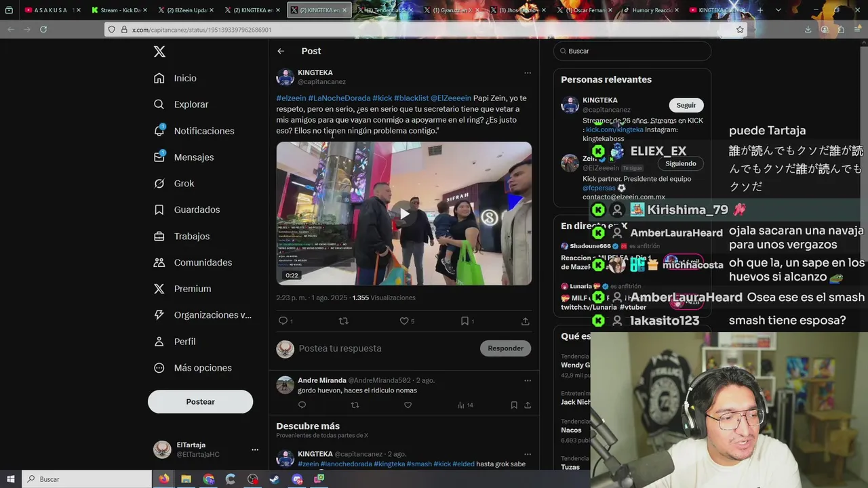Click the Buscar search box on X
The width and height of the screenshot is (868, 488).
click(x=632, y=51)
